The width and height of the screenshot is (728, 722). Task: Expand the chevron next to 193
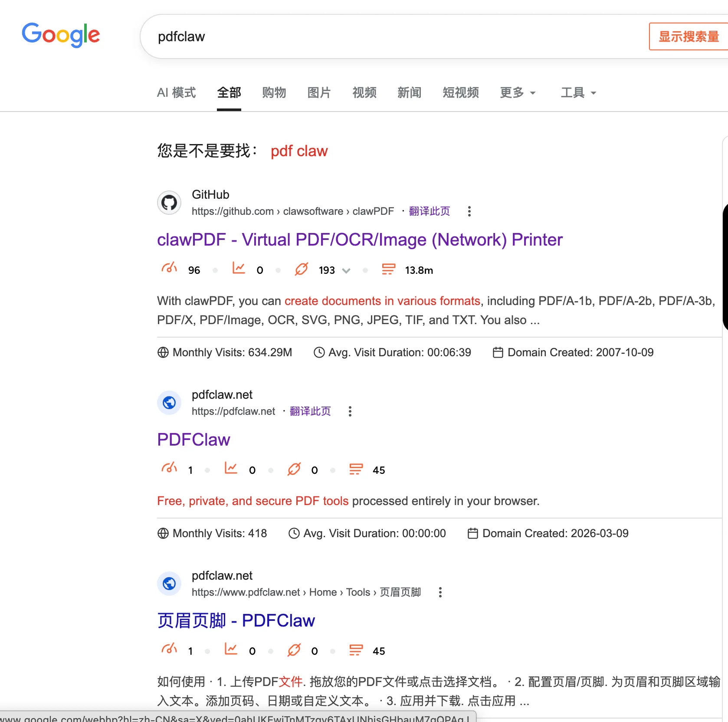point(346,271)
